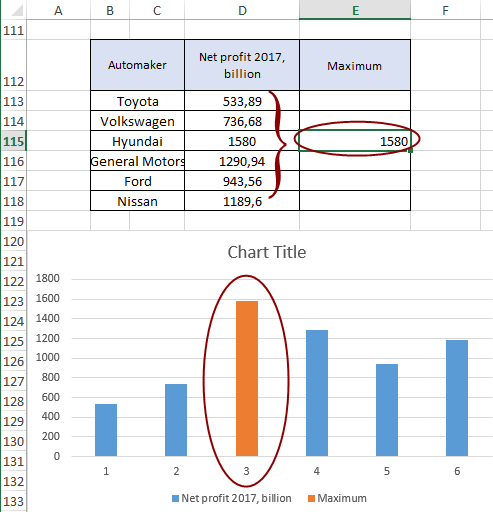493x512 pixels.
Task: Click the 1000 axis label
Action: (48, 358)
